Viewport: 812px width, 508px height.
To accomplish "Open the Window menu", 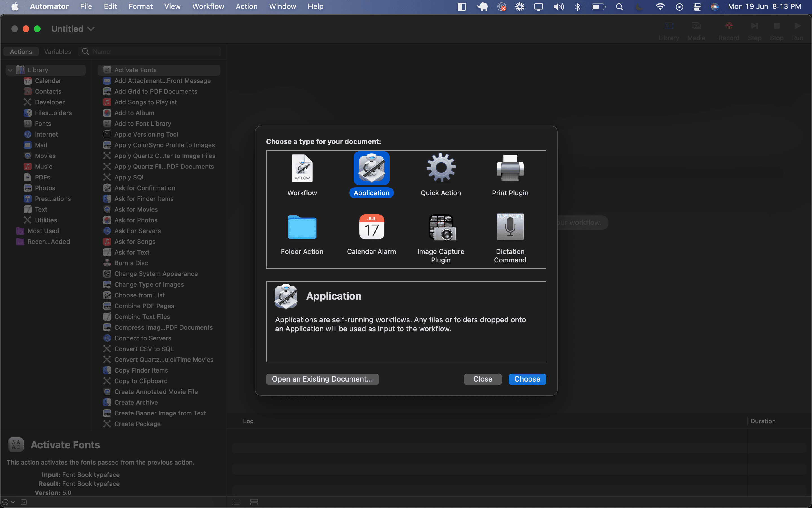I will coord(282,7).
